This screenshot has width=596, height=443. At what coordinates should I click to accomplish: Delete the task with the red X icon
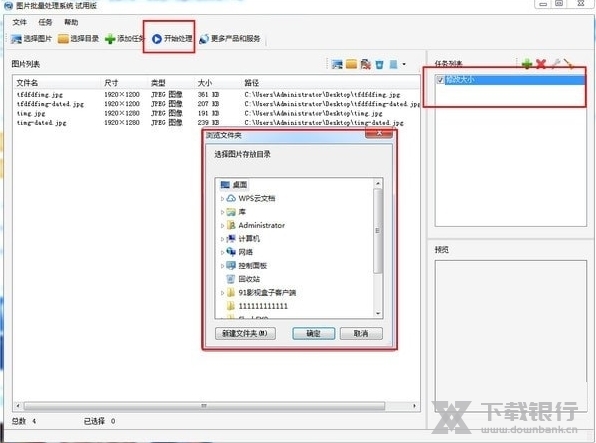pos(541,64)
